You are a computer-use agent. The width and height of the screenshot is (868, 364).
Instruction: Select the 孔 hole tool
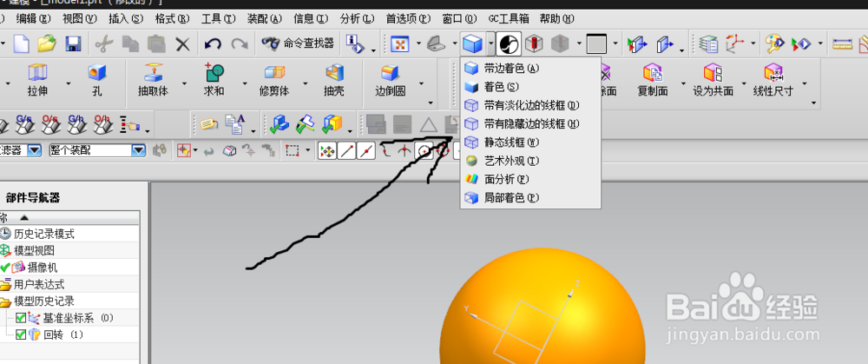click(x=97, y=81)
